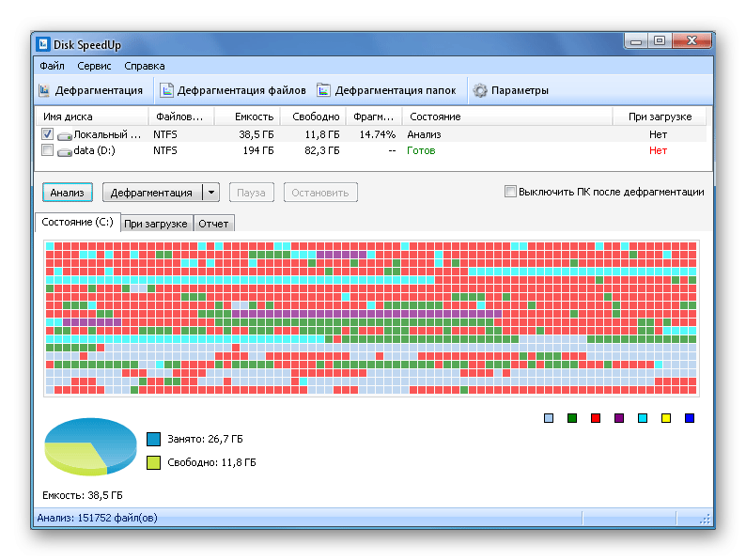Click the Фрагм… column header

point(374,117)
